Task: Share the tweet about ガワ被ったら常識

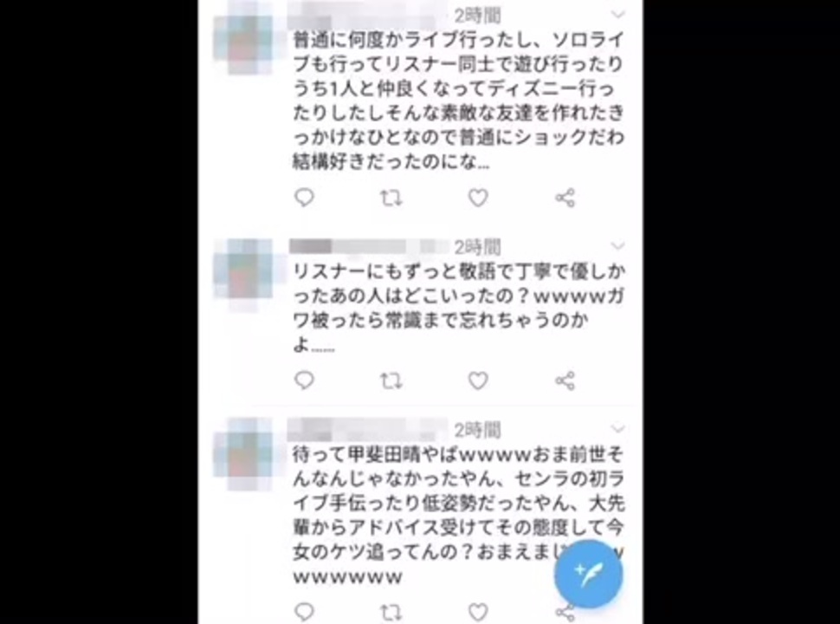Action: pos(565,380)
